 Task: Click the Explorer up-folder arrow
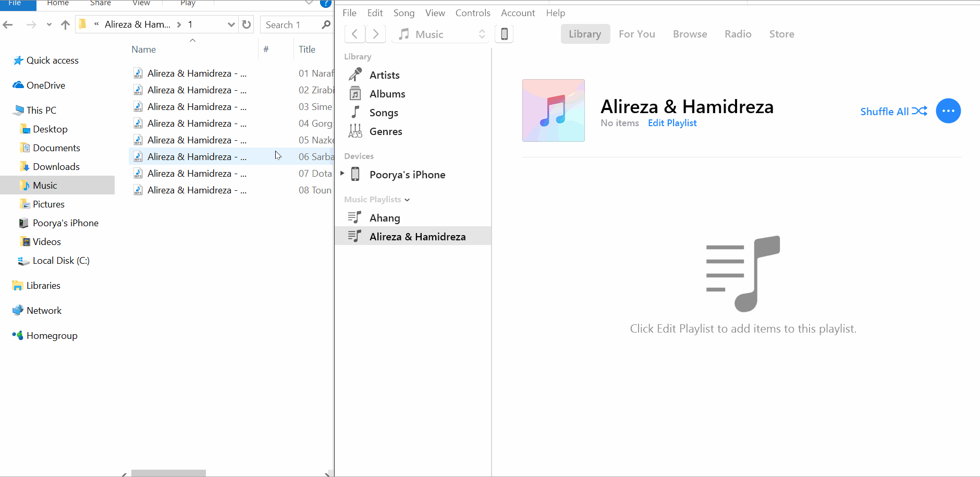65,25
